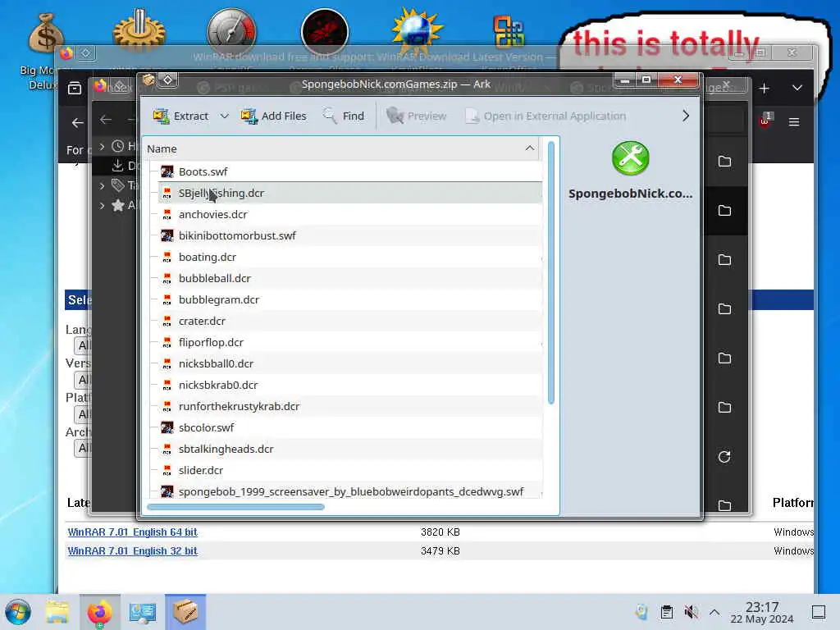This screenshot has height=630, width=840.
Task: Open the Start menu orb
Action: pos(18,612)
